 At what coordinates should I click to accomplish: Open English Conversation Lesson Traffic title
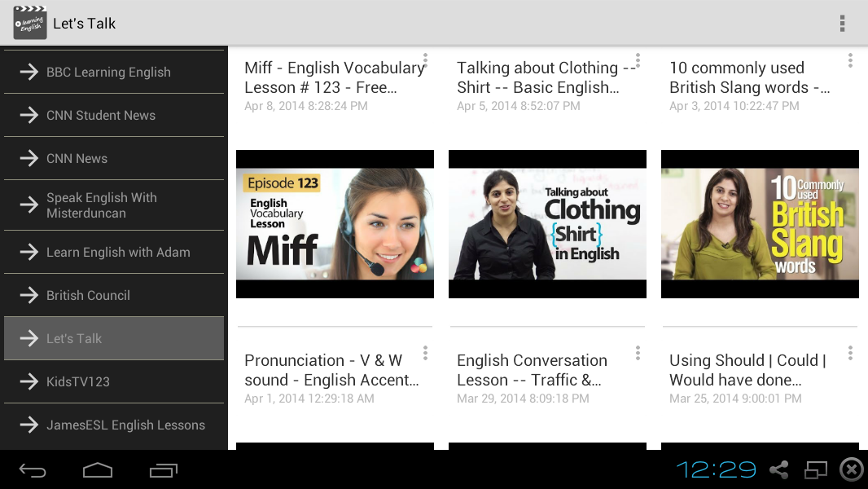coord(532,370)
